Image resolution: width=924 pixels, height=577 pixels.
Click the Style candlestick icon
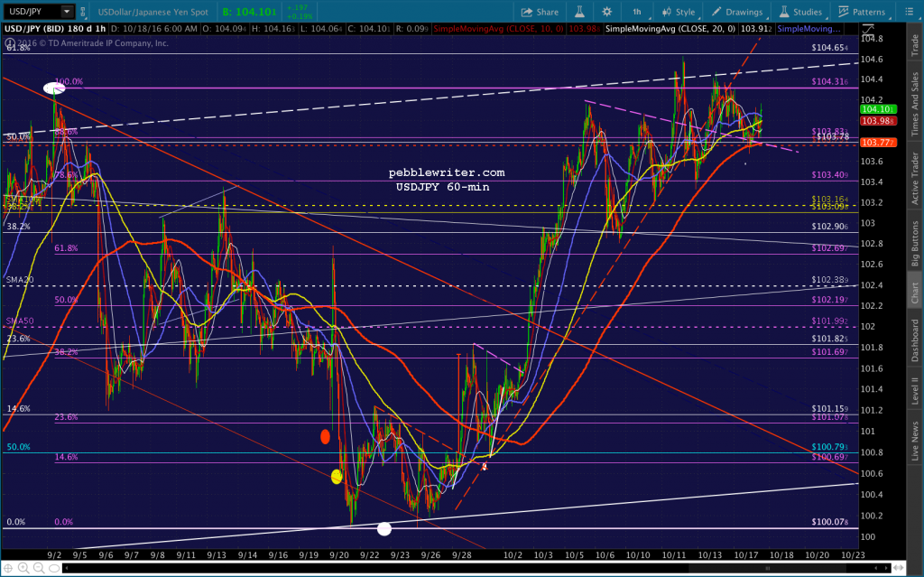click(x=667, y=12)
